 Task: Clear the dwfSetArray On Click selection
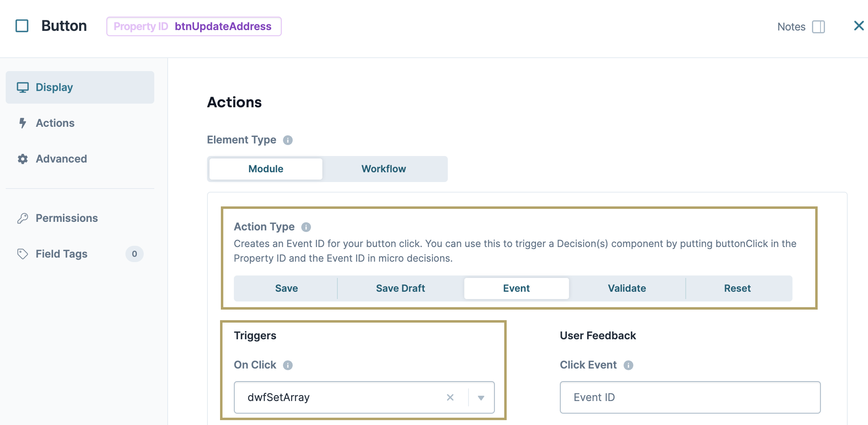[x=450, y=397]
